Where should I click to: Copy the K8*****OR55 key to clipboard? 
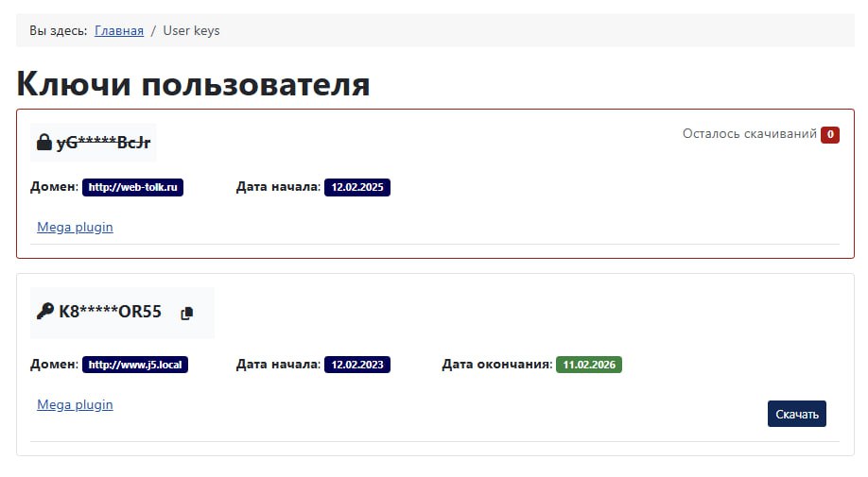187,314
